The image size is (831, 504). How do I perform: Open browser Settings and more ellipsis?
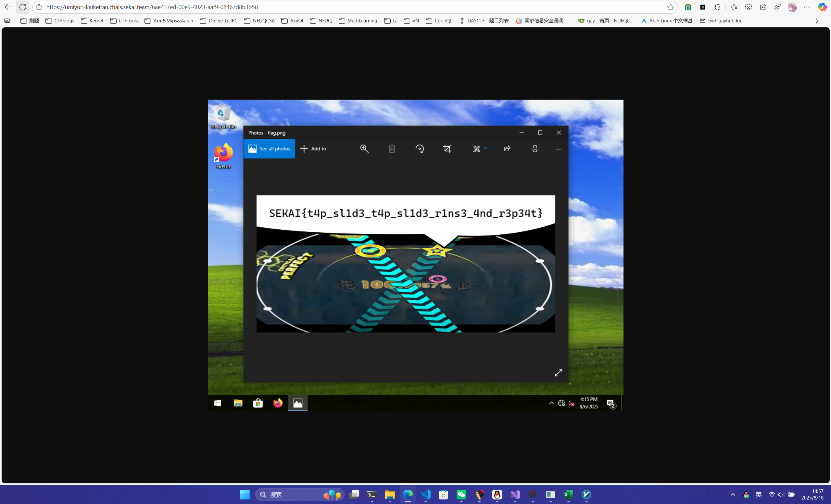point(807,7)
